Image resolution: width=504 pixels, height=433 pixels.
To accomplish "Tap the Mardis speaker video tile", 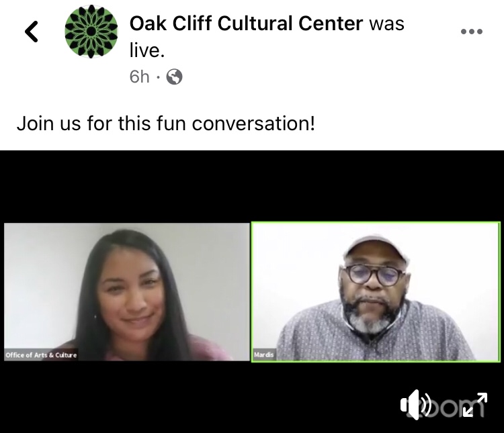I will (376, 292).
